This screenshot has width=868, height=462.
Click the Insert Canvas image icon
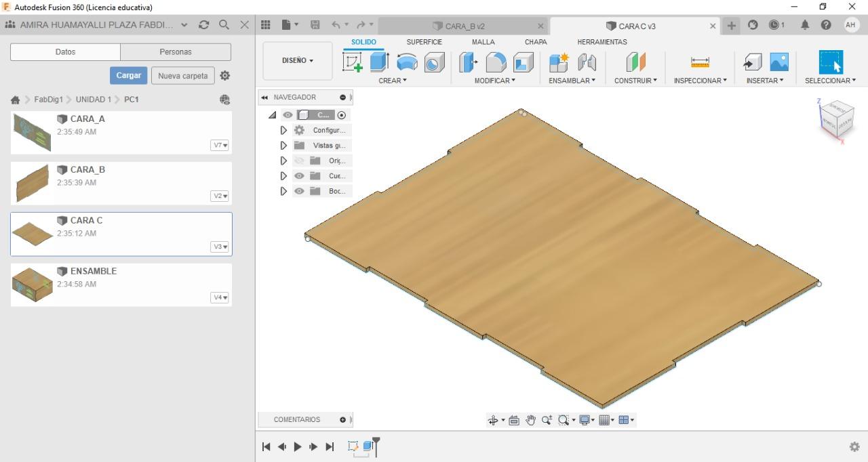click(x=779, y=62)
